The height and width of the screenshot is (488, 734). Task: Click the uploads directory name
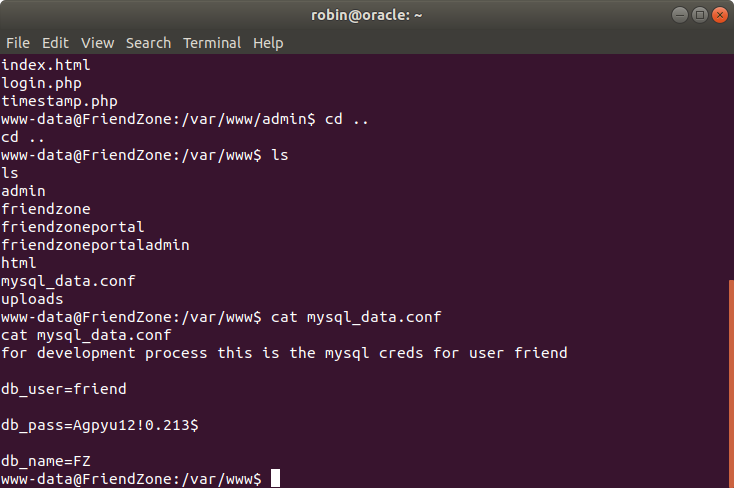point(32,299)
